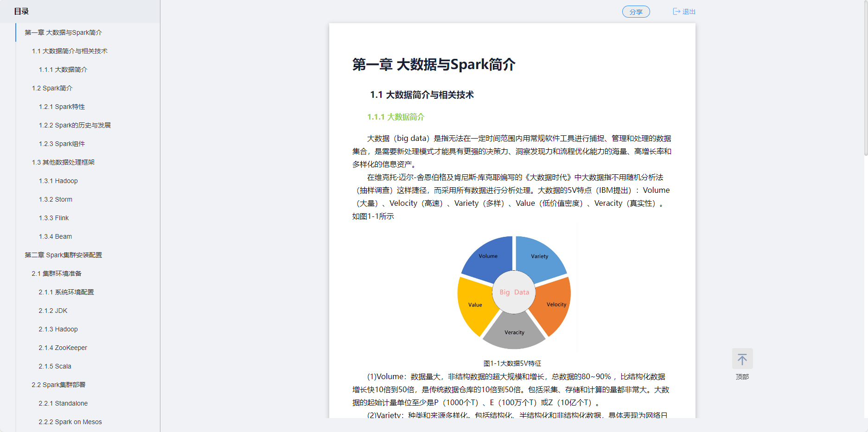Open 2.2.1 Standalone entry
The image size is (868, 432).
(63, 403)
